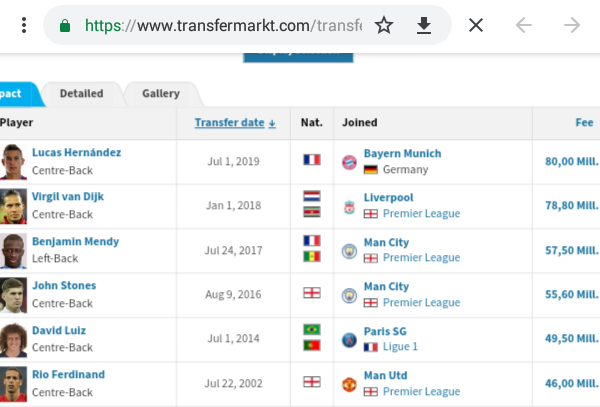Click the download page icon

pyautogui.click(x=424, y=25)
